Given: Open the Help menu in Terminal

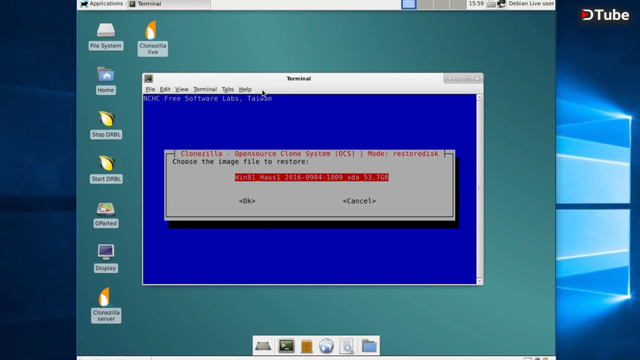Looking at the screenshot, I should click(245, 89).
